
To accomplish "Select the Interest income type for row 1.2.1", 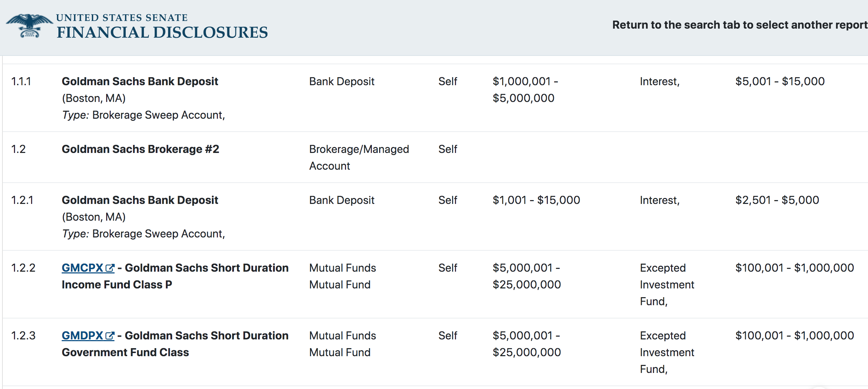I will [x=659, y=200].
